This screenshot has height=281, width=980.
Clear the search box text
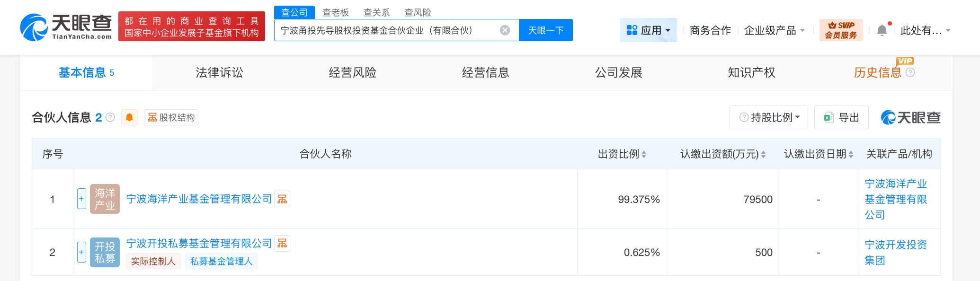[505, 30]
